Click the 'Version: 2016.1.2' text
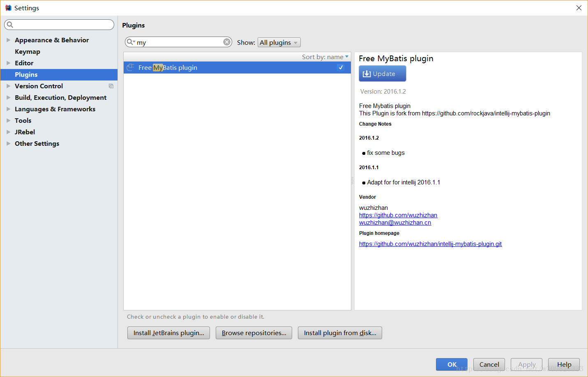Viewport: 588px width, 377px height. 383,92
